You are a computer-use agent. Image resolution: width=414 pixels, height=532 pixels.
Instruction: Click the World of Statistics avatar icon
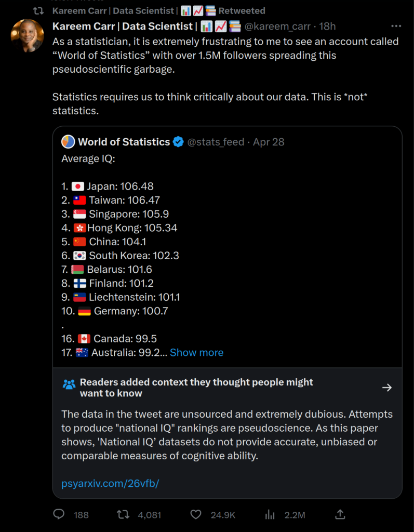click(68, 142)
